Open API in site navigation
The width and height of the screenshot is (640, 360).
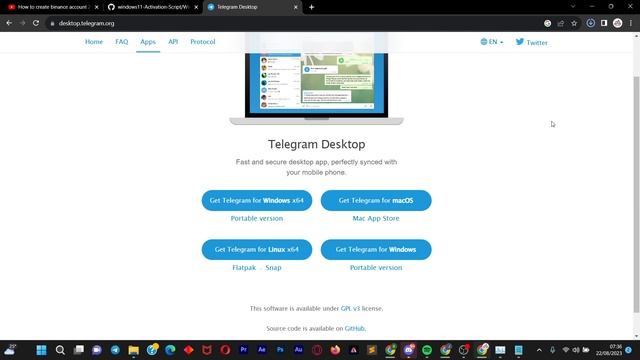pyautogui.click(x=173, y=42)
